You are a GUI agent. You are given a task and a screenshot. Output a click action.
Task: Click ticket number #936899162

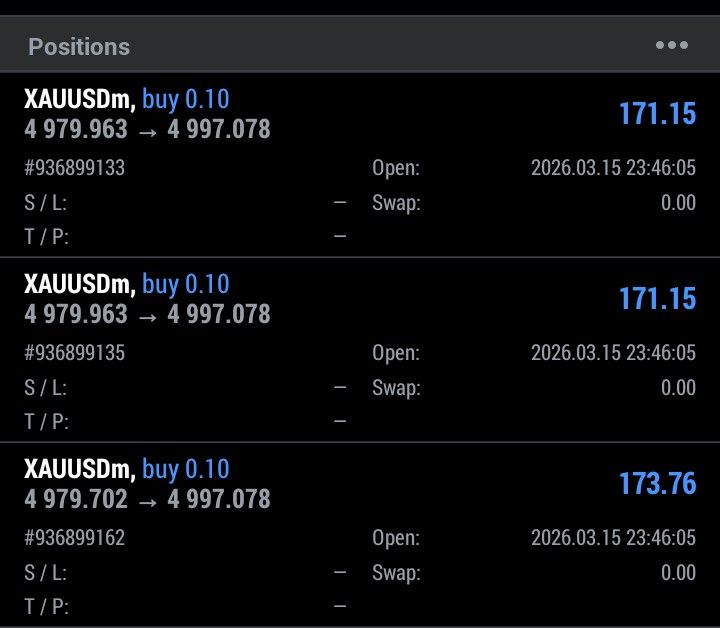click(x=75, y=538)
